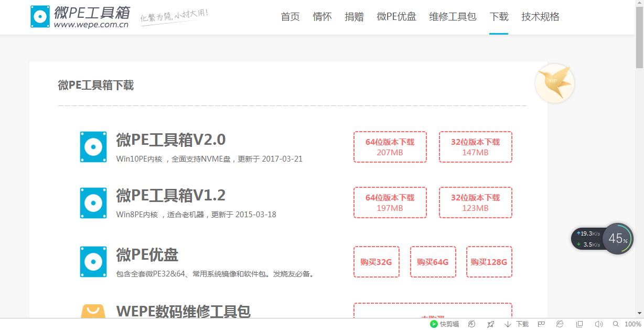Toggle page sound with the speaker icon
This screenshot has width=644, height=330.
[x=598, y=324]
